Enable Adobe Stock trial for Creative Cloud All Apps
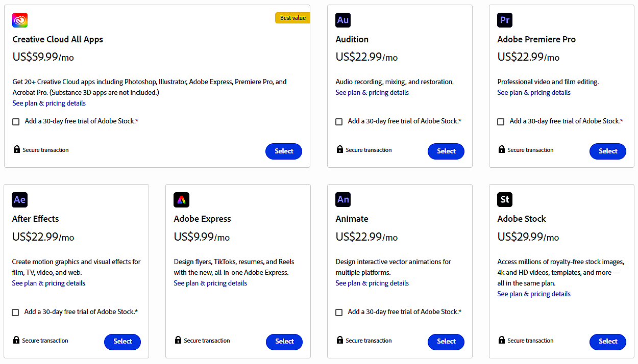This screenshot has width=638, height=364. point(16,122)
